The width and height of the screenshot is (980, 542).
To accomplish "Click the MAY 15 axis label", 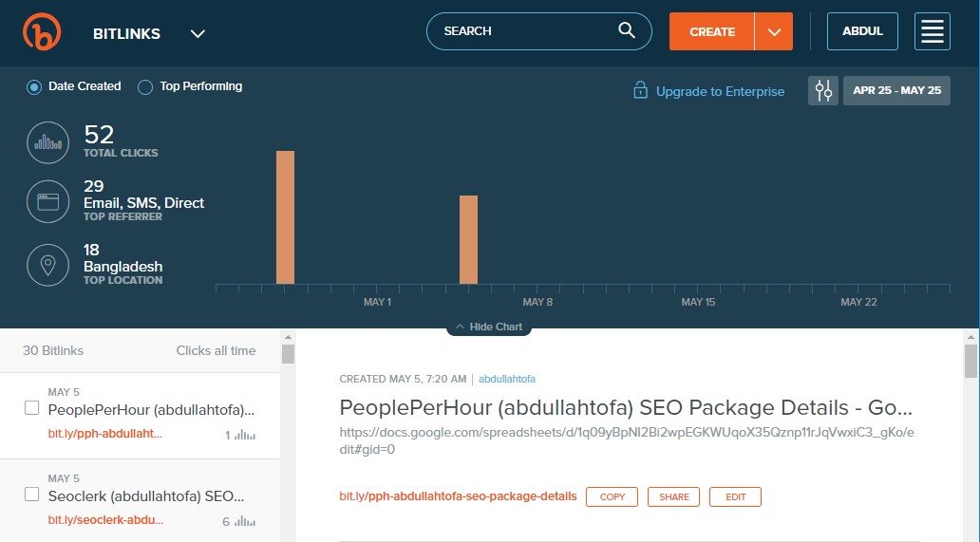I will 698,302.
